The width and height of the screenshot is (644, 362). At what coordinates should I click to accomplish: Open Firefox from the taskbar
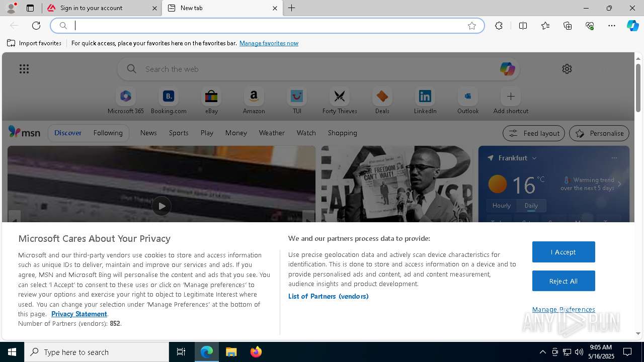256,352
